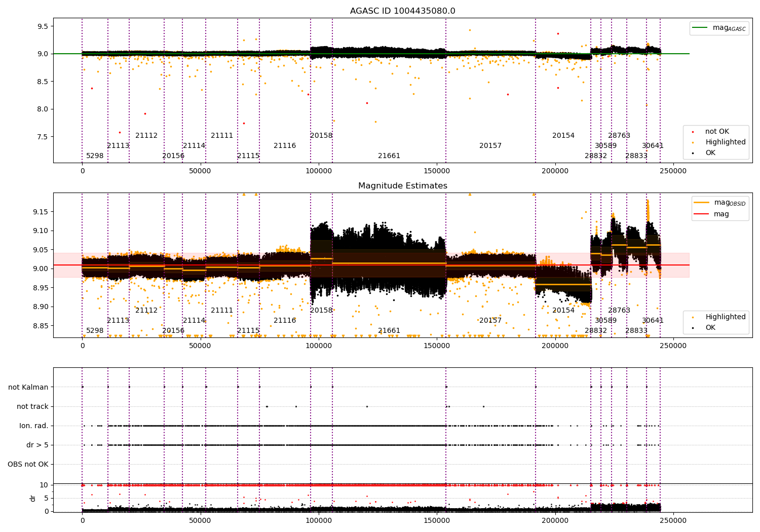Screen dimensions: 760x532
Task: Click the 'dr > 5' axis label
Action: [37, 445]
